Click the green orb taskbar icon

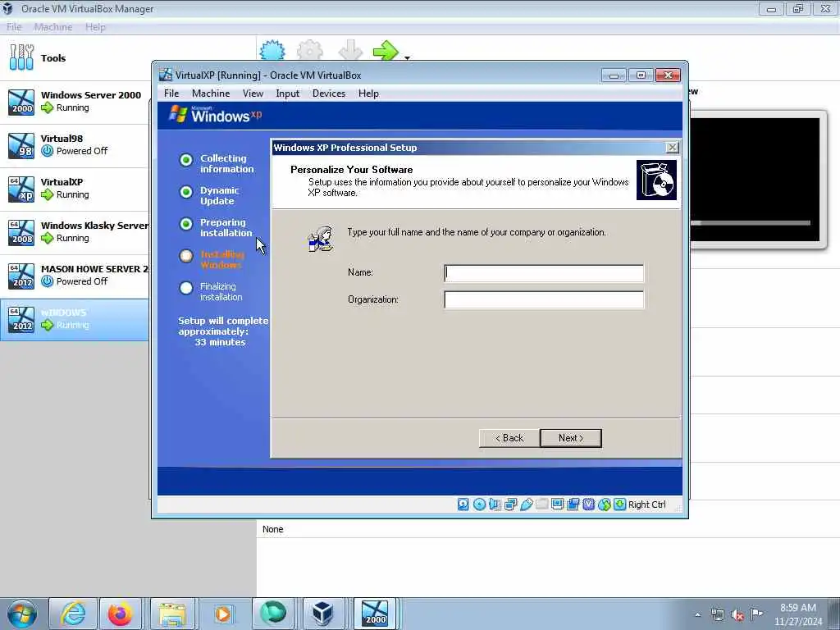tap(273, 614)
